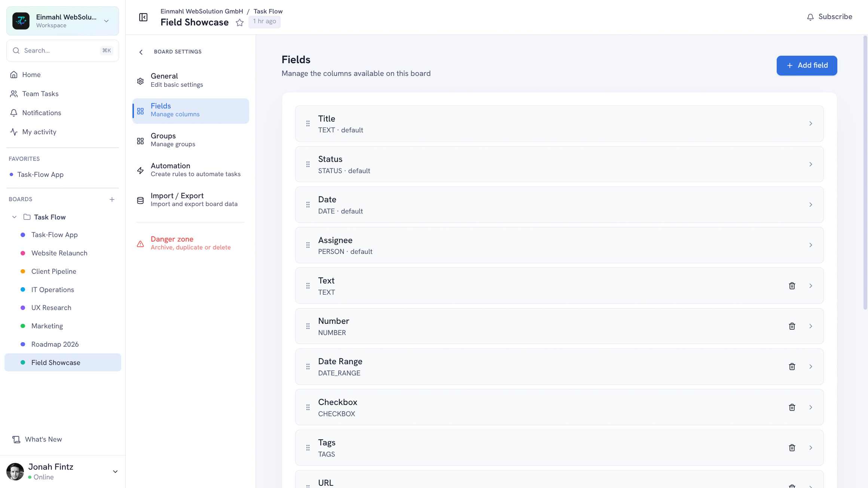This screenshot has height=488, width=868.
Task: Expand the Title field details
Action: click(559, 123)
